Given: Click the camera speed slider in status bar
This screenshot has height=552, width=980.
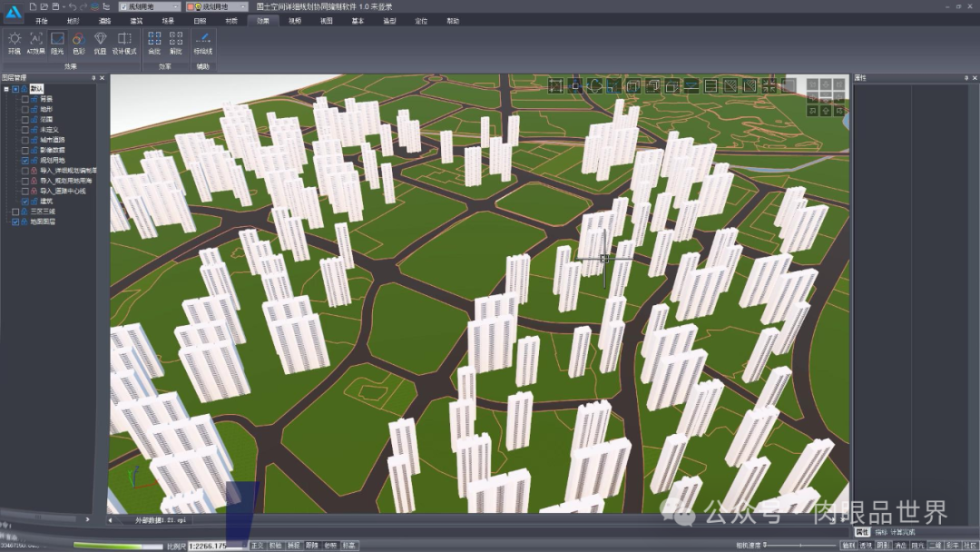Looking at the screenshot, I should click(799, 546).
